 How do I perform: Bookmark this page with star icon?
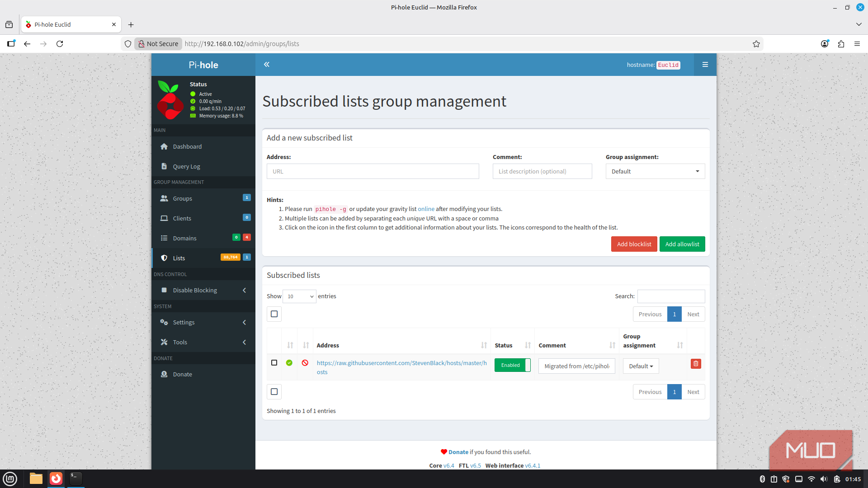pos(756,44)
